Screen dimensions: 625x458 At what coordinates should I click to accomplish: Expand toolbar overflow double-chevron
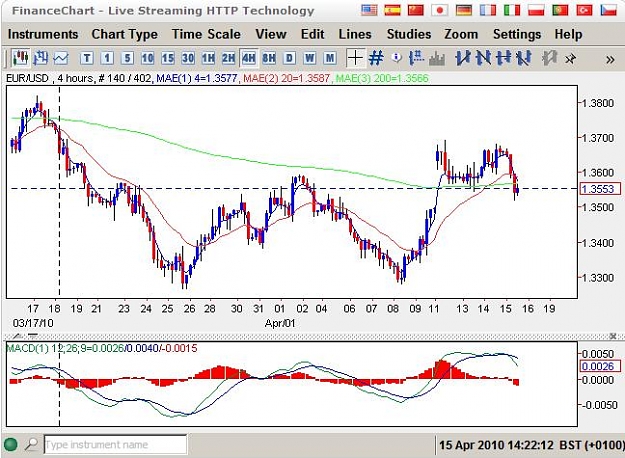tap(610, 60)
